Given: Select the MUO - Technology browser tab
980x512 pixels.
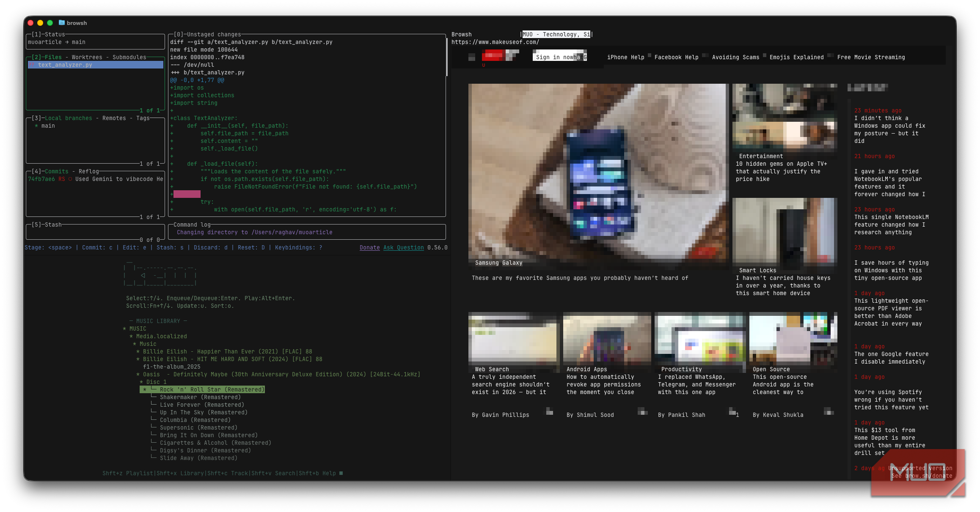Looking at the screenshot, I should click(556, 34).
